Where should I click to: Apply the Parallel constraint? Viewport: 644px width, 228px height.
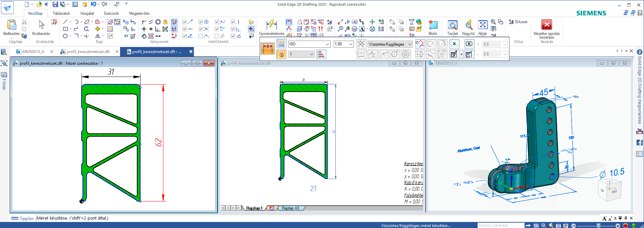pos(151,22)
